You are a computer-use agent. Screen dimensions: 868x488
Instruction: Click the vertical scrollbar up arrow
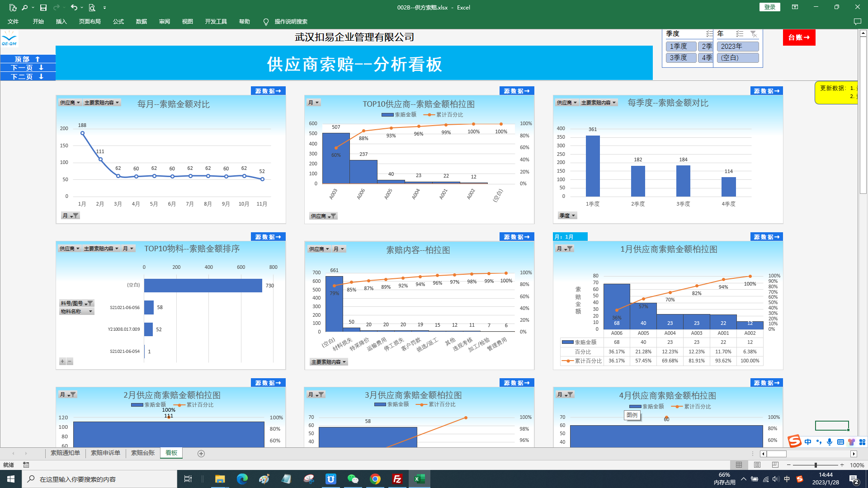point(863,33)
